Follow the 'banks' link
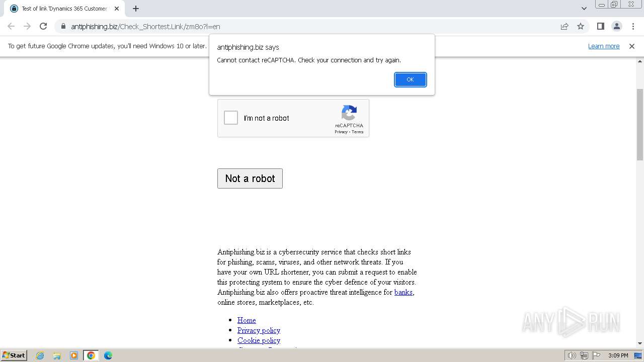The image size is (644, 362). click(x=404, y=292)
